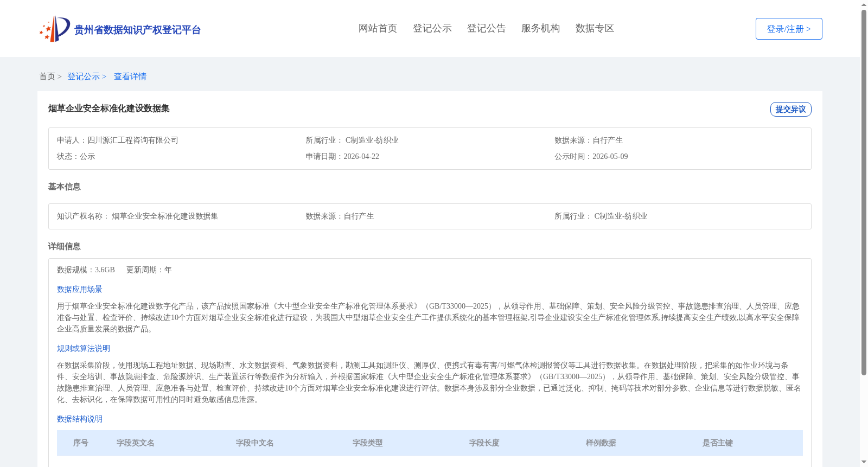Viewport: 868px width, 467px height.
Task: Click 所属行业 under 基本信息
Action: pos(601,216)
